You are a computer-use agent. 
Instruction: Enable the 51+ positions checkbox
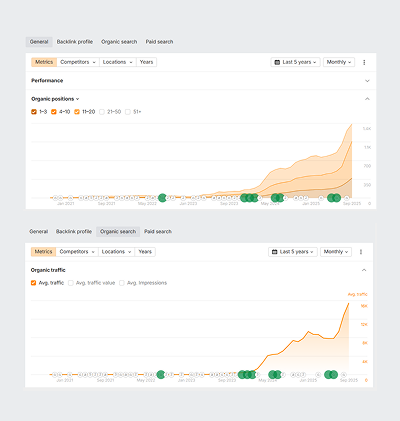pos(128,112)
